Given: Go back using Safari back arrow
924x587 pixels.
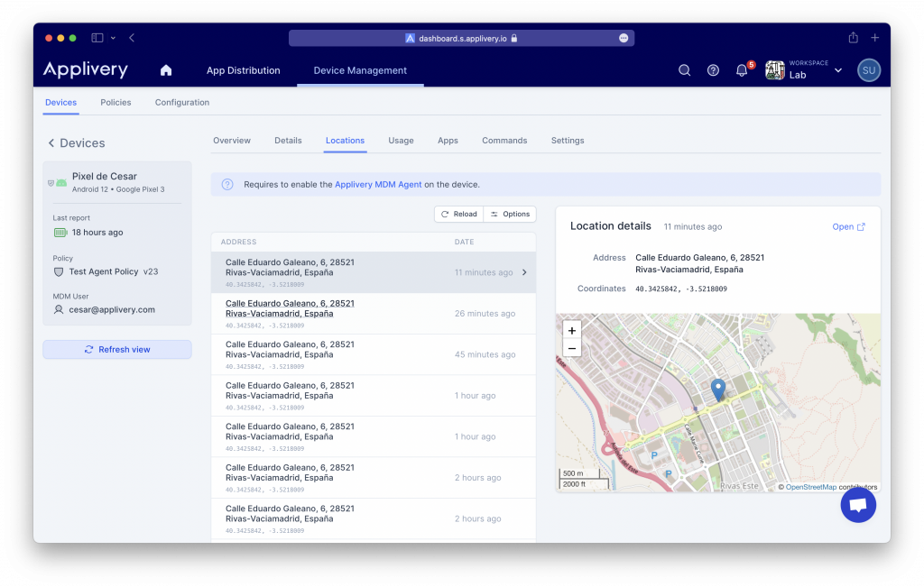Looking at the screenshot, I should (132, 38).
